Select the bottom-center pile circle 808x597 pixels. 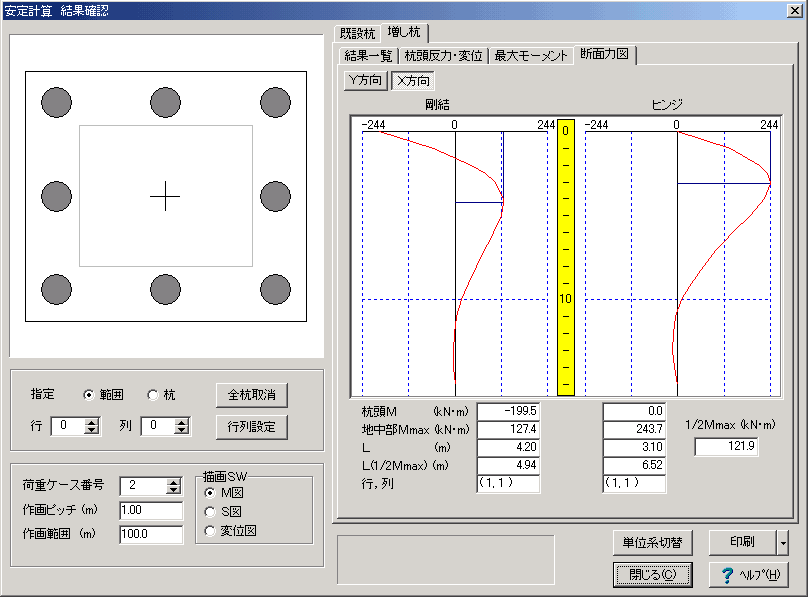tap(165, 289)
